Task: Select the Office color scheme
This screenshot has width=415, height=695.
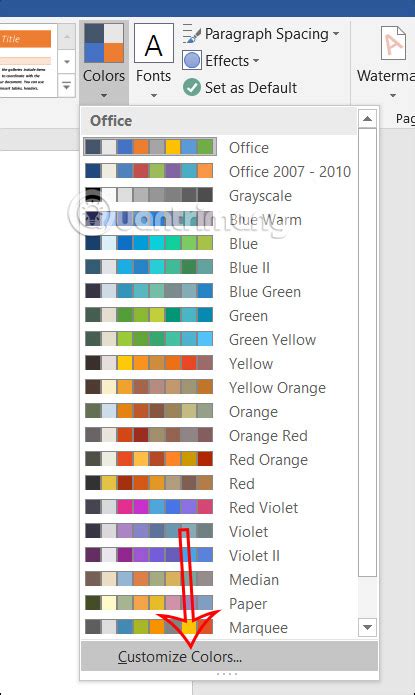Action: 219,147
